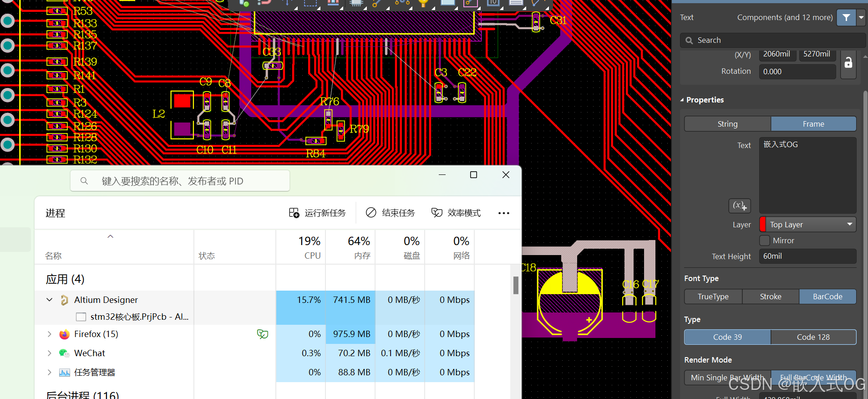
Task: Click the WeChat icon in process list
Action: (x=65, y=353)
